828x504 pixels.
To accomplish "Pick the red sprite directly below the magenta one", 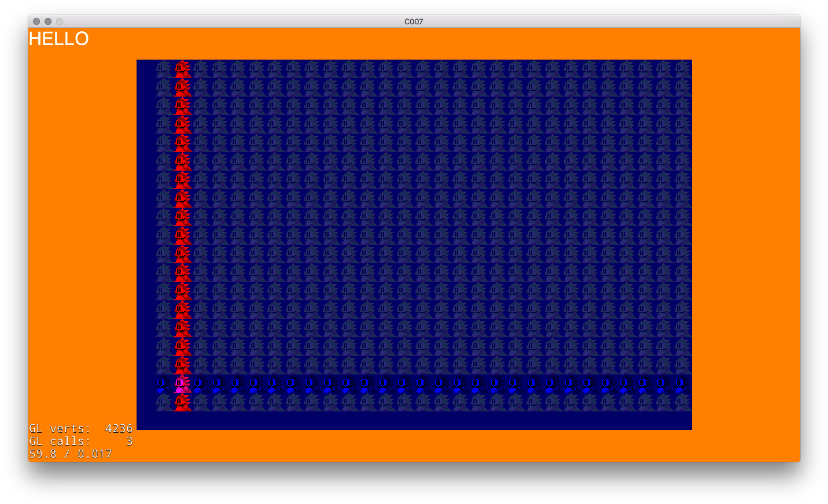I will tap(182, 402).
